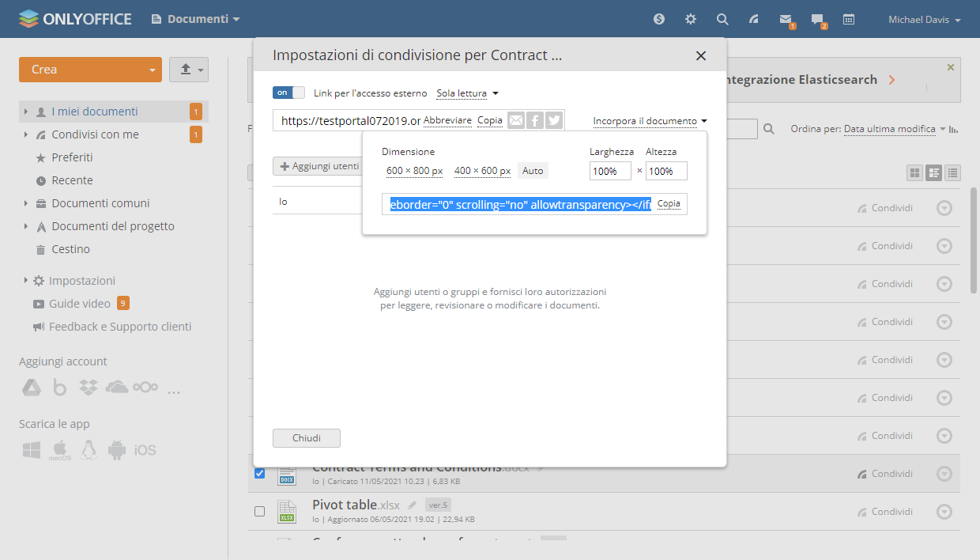
Task: Expand the I miei documenti tree
Action: (25, 112)
